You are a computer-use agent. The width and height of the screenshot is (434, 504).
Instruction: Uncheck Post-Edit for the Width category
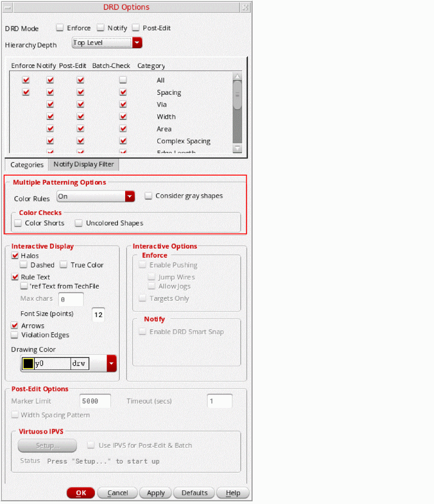click(81, 116)
